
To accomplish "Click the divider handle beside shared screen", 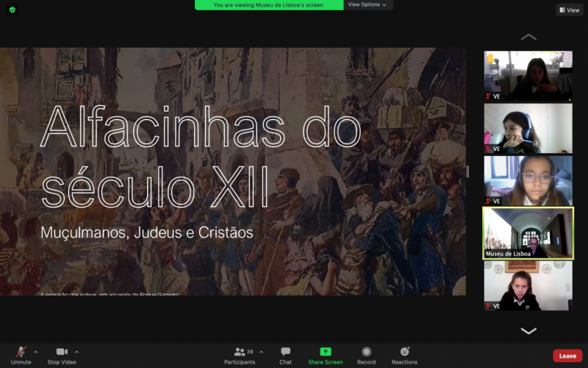I will [x=467, y=171].
